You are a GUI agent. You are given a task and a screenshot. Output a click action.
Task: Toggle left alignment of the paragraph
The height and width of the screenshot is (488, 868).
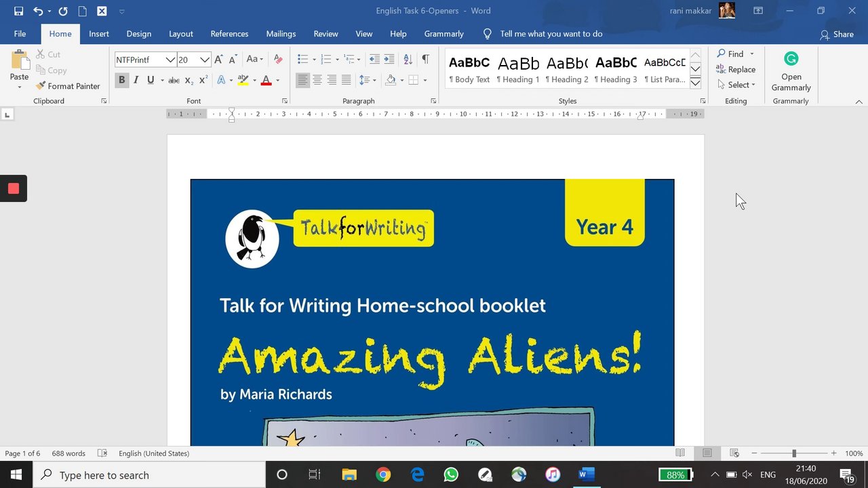302,80
